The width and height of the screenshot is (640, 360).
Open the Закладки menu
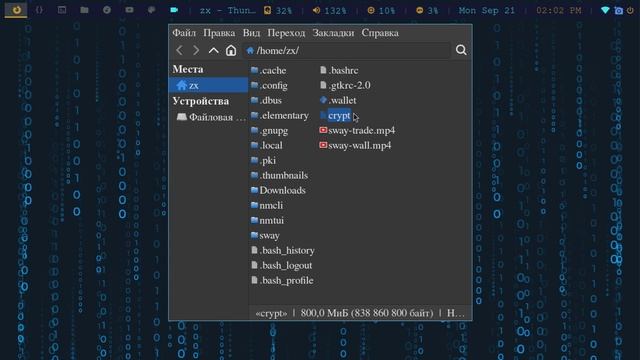tap(333, 33)
